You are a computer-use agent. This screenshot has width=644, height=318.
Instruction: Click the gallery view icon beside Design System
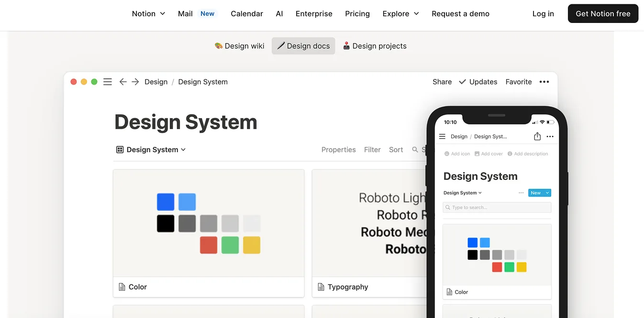[120, 150]
